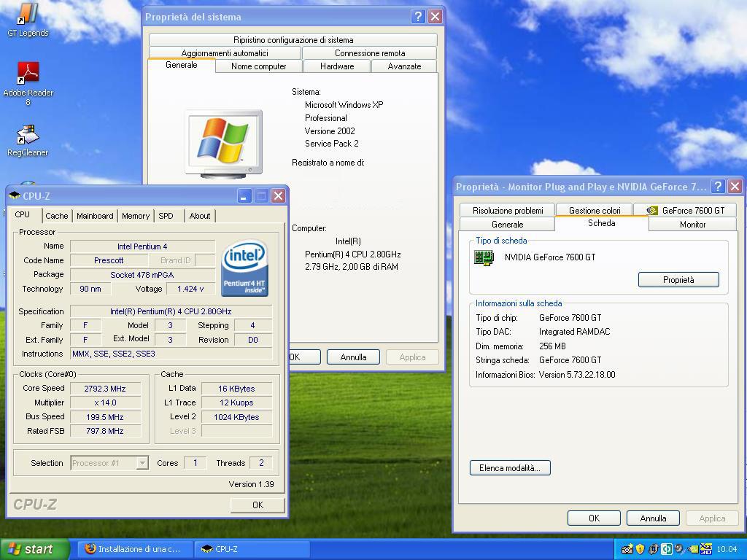
Task: Confirm with OK in the Monitor properties window
Action: (594, 518)
